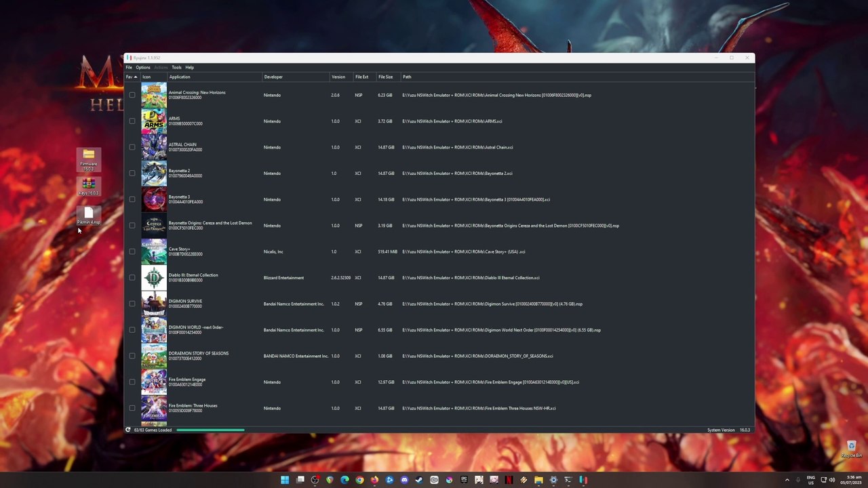Screen dimensions: 868x488
Task: Toggle favorite checkbox for Bayonetta 3
Action: click(x=132, y=200)
